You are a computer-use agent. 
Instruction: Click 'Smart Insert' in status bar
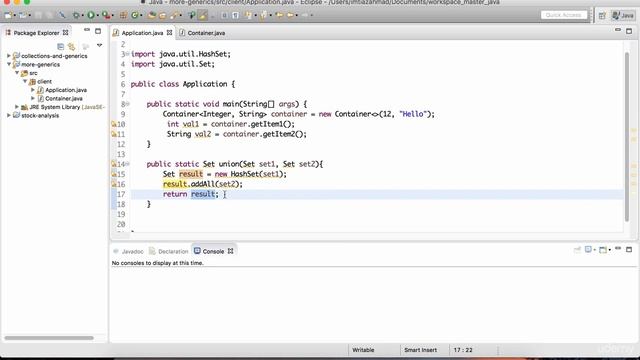coord(420,350)
